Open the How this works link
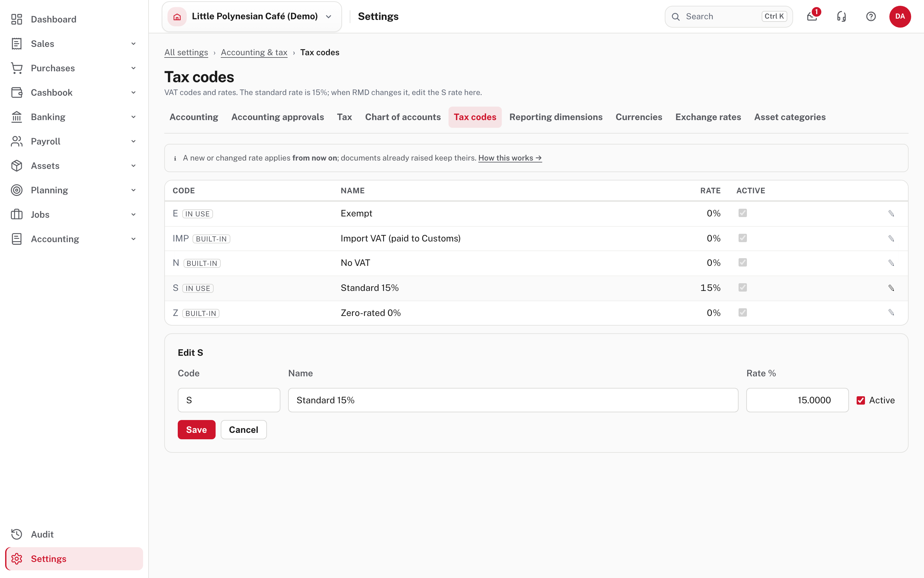924x578 pixels. (510, 158)
